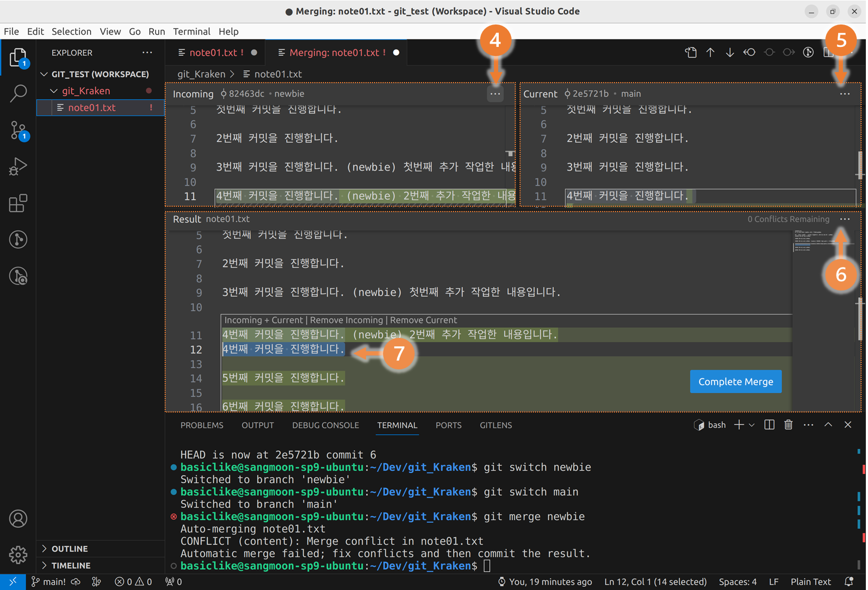868x590 pixels.
Task: Click the Open File icon in editor toolbar
Action: [x=691, y=52]
